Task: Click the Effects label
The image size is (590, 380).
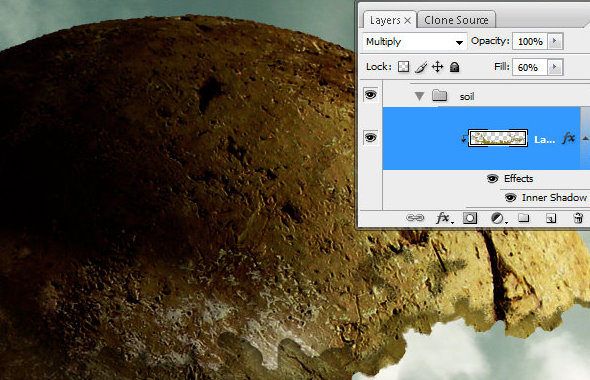Action: pyautogui.click(x=519, y=178)
